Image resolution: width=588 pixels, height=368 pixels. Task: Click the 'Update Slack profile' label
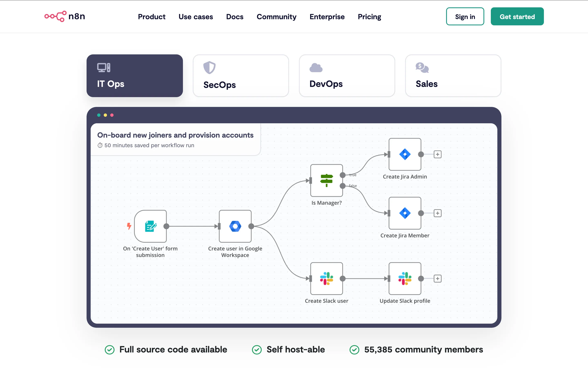(x=405, y=301)
